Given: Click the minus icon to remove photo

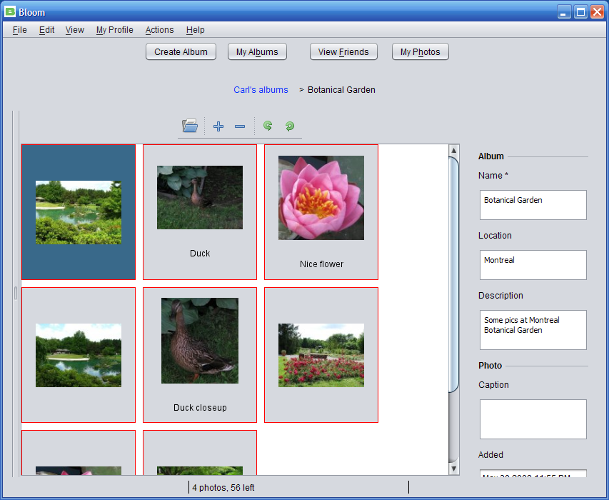Looking at the screenshot, I should [240, 126].
